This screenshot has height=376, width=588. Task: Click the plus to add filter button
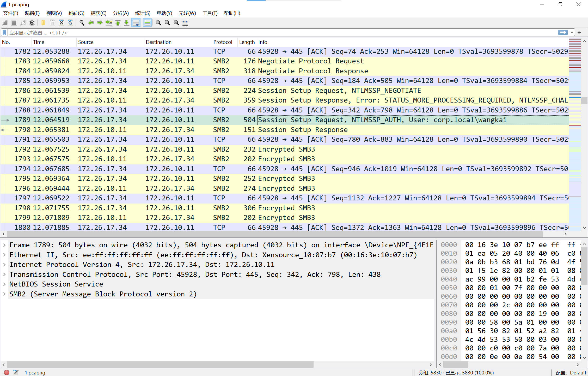tap(579, 32)
